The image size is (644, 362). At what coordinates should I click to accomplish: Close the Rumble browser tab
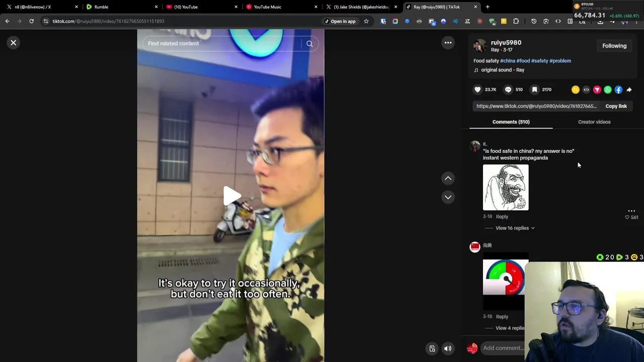pos(156,7)
